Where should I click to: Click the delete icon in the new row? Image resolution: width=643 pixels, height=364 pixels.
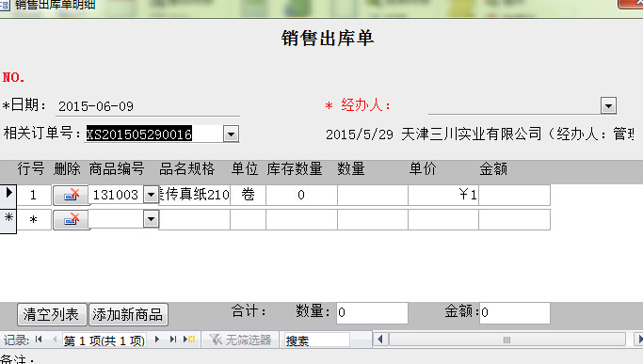pos(72,220)
